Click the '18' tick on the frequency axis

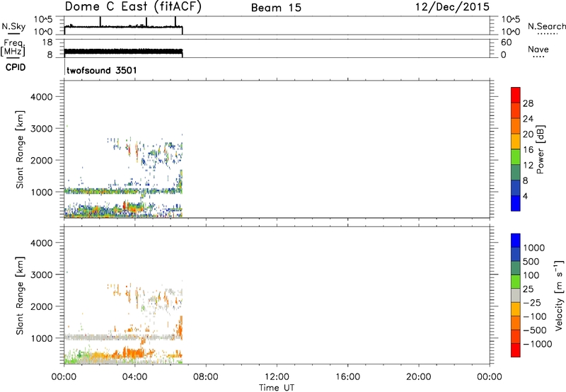47,42
